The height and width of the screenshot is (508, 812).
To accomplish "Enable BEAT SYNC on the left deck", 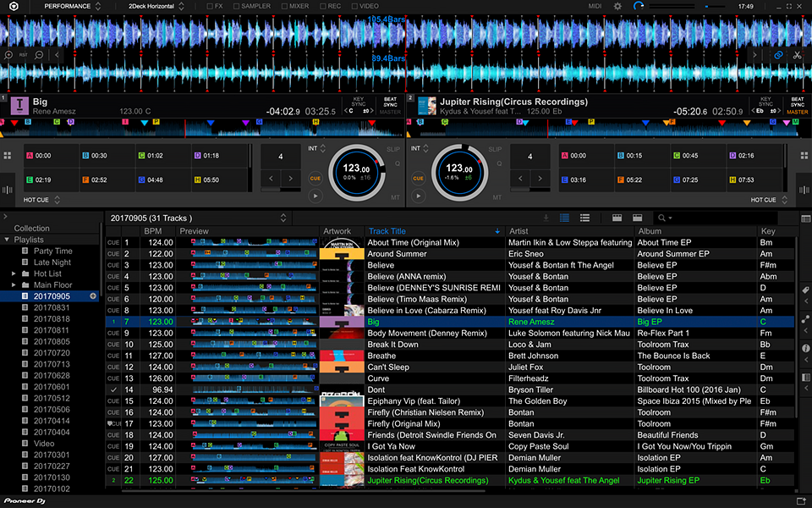I will [389, 99].
